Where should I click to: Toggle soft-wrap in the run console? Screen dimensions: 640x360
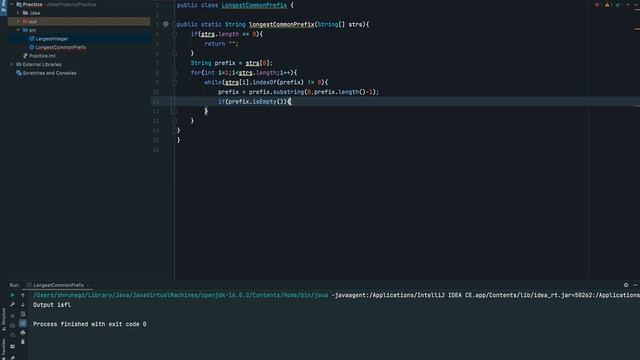tap(23, 314)
